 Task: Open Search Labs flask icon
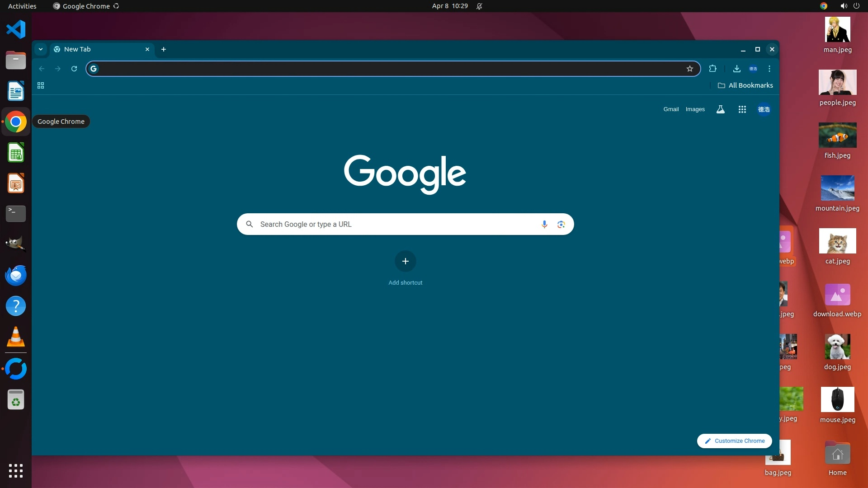tap(721, 109)
